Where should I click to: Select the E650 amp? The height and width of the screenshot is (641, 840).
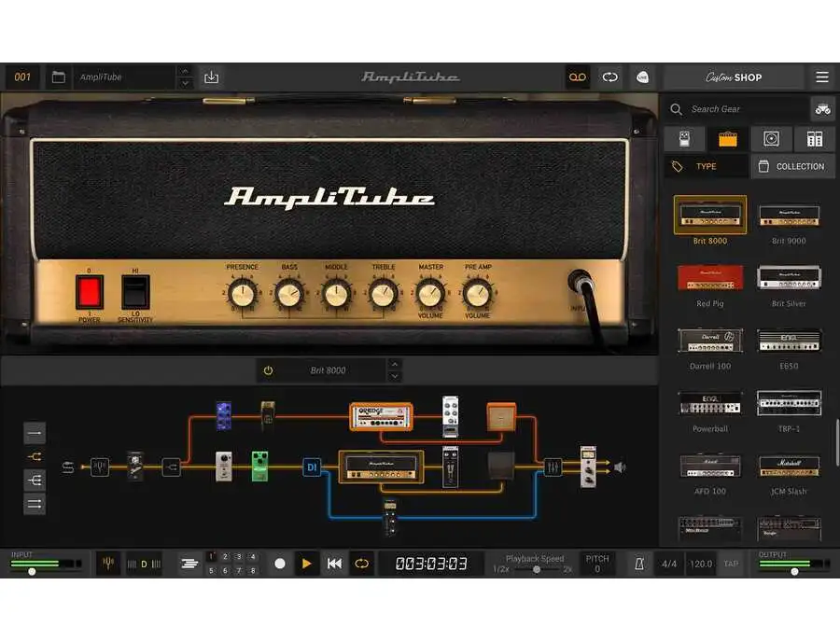point(789,341)
